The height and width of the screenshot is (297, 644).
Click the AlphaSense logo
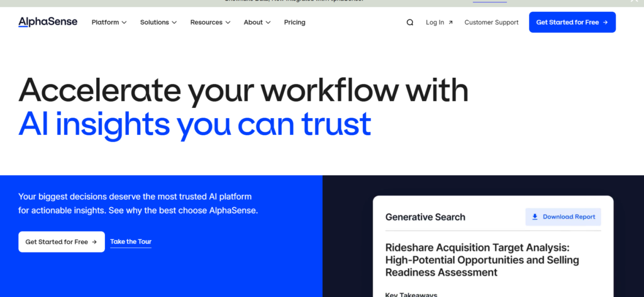pyautogui.click(x=48, y=22)
